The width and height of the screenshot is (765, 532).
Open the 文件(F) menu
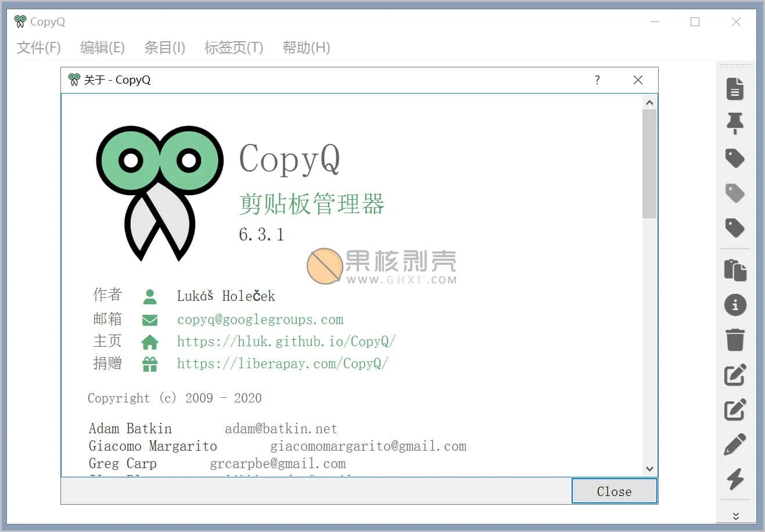(38, 48)
